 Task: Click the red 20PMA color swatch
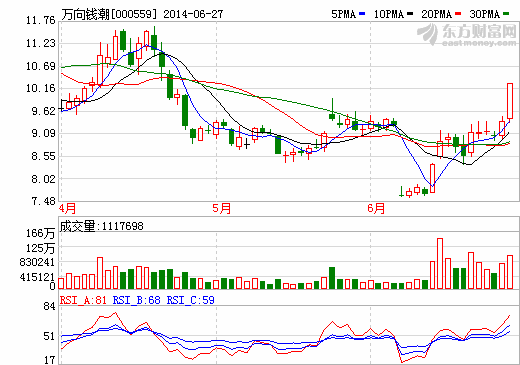(458, 14)
